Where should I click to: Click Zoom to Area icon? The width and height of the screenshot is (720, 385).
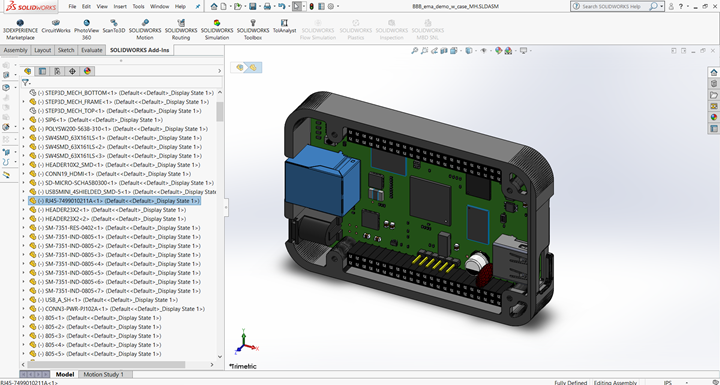tap(424, 51)
